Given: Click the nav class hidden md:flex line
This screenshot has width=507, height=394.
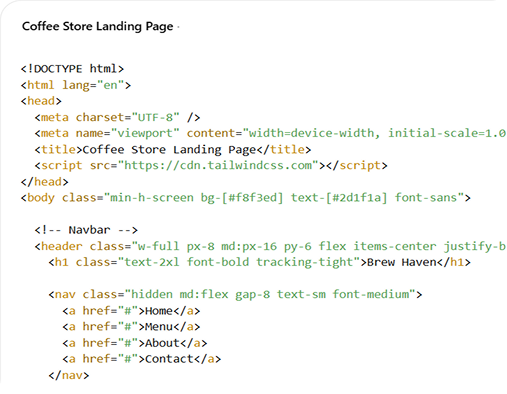Looking at the screenshot, I should click(x=235, y=295).
